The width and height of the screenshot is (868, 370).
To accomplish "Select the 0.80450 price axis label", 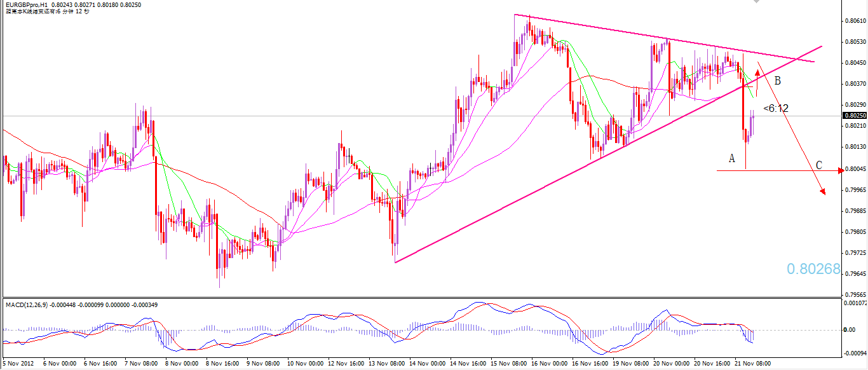I will coord(855,63).
